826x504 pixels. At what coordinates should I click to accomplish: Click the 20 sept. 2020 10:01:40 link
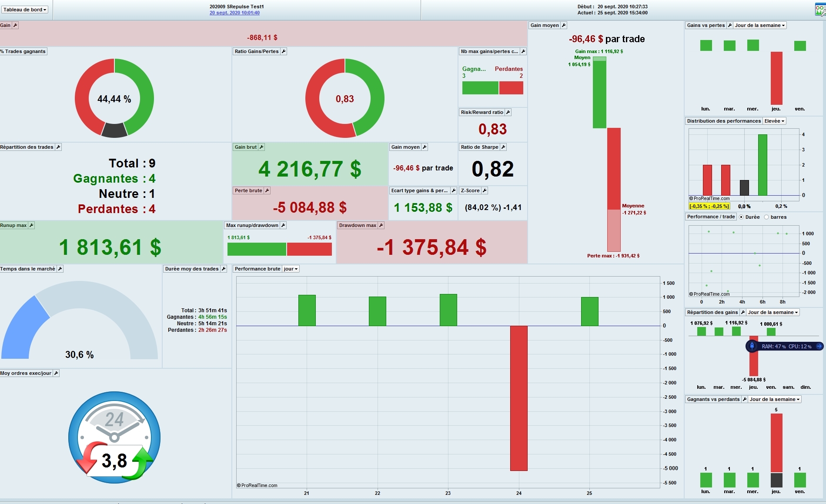point(234,13)
